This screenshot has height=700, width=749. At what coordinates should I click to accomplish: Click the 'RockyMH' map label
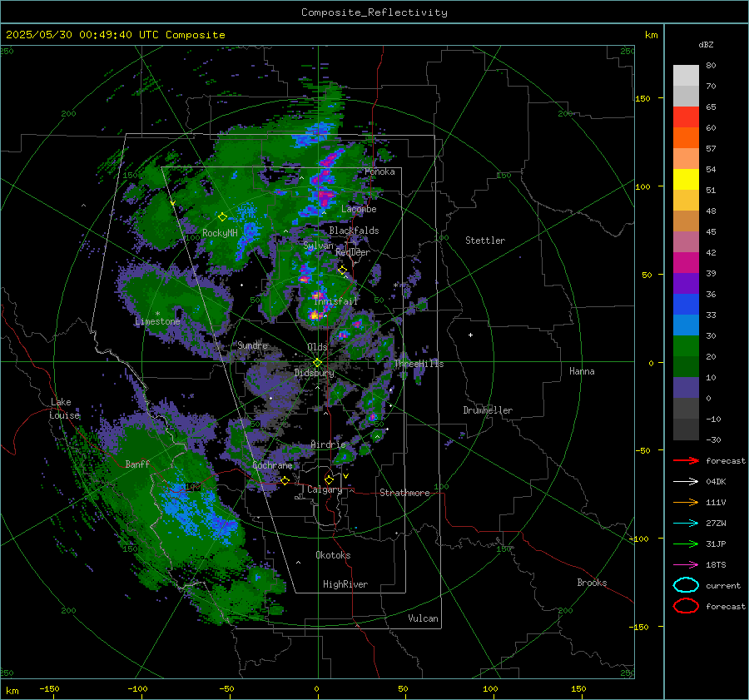coord(220,233)
